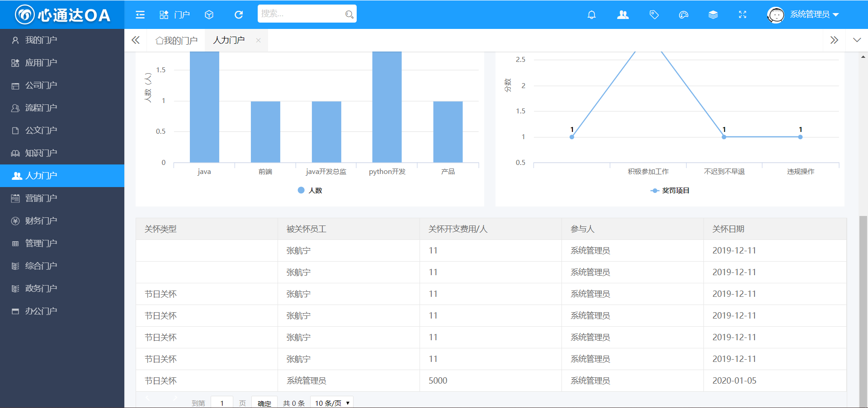Open the theme palette icon
Viewport: 868px width, 408px height.
(x=684, y=14)
